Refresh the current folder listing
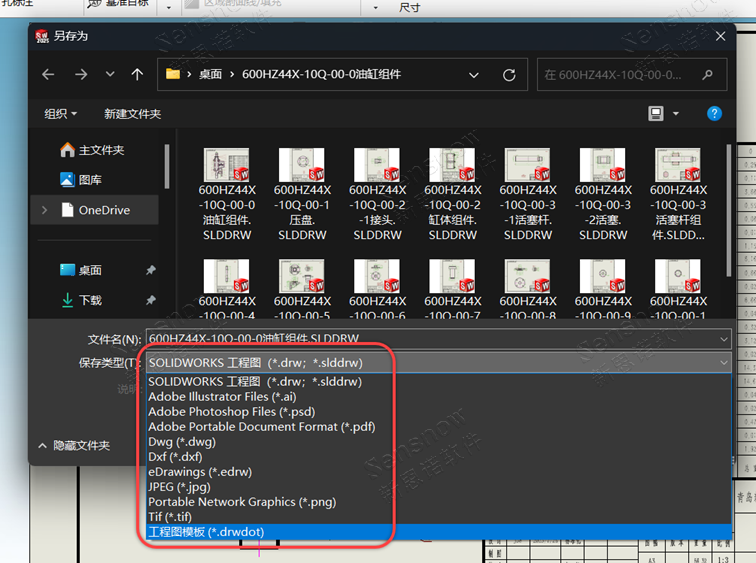Screen dimensions: 756x563 tap(509, 75)
